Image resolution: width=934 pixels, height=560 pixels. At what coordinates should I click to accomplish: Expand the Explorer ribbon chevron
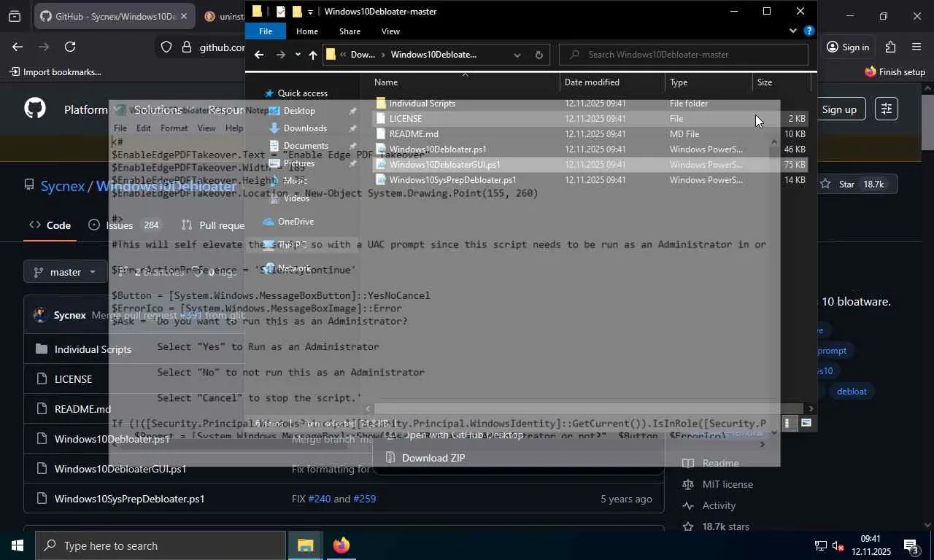point(793,31)
